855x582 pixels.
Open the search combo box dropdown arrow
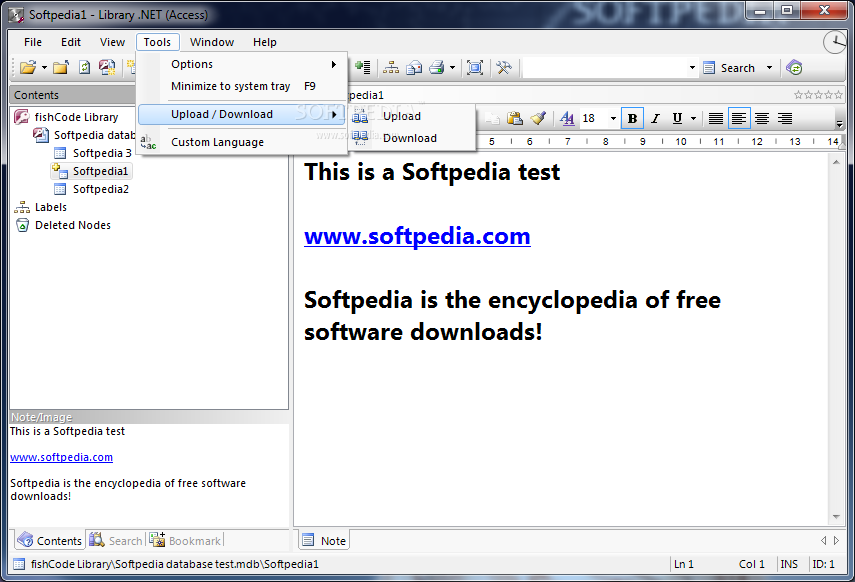point(692,68)
